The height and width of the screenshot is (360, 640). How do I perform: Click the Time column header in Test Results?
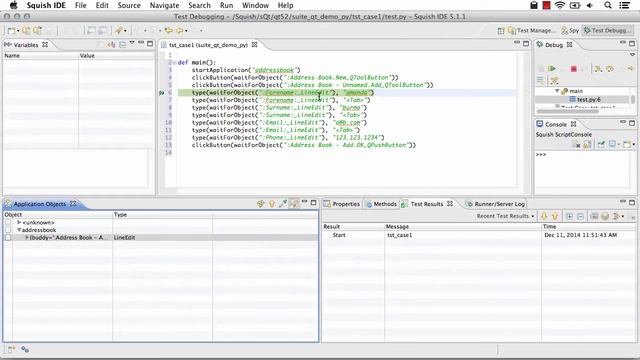coord(588,227)
